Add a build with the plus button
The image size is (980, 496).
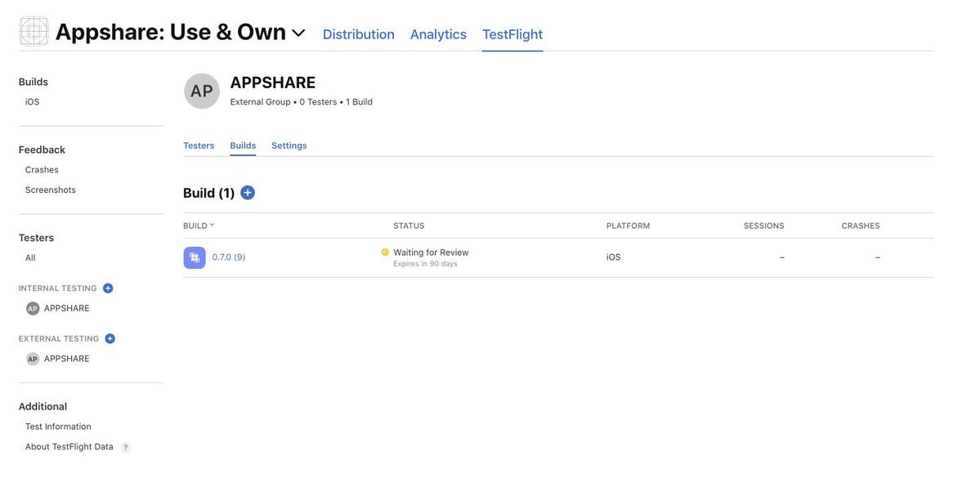[x=248, y=192]
